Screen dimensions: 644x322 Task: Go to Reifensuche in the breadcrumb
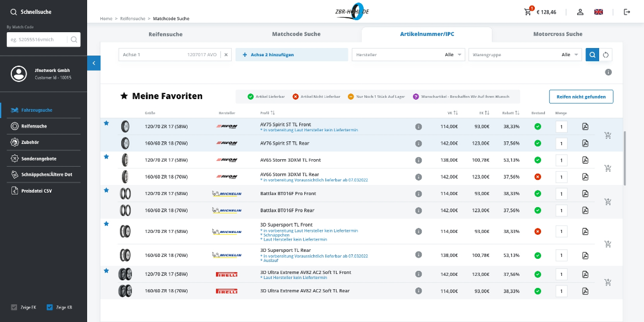[133, 18]
